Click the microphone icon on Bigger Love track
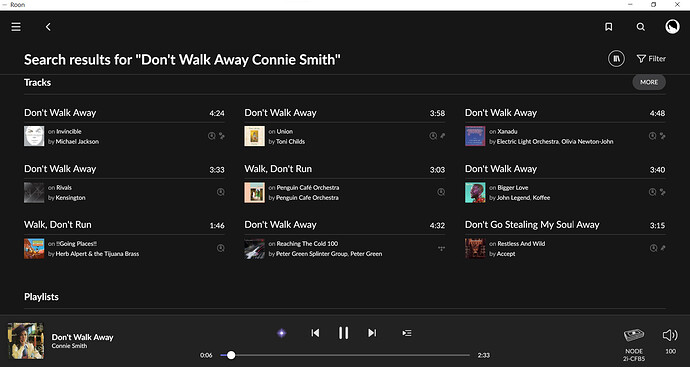 [x=663, y=192]
